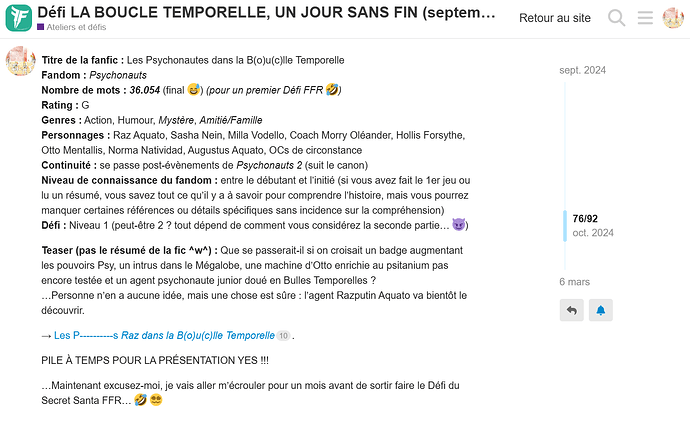Open the user avatar menu top right

click(x=672, y=18)
